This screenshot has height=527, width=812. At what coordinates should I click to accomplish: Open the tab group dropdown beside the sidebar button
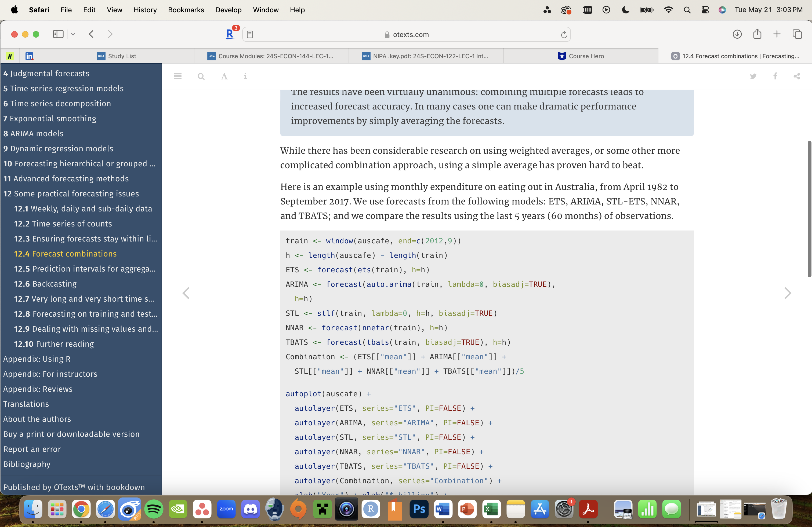[x=73, y=34]
